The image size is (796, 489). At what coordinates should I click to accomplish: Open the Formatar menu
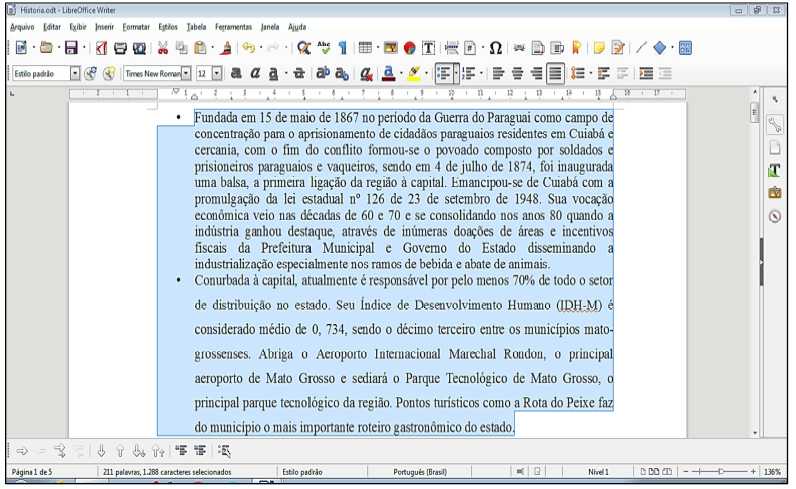click(x=136, y=27)
